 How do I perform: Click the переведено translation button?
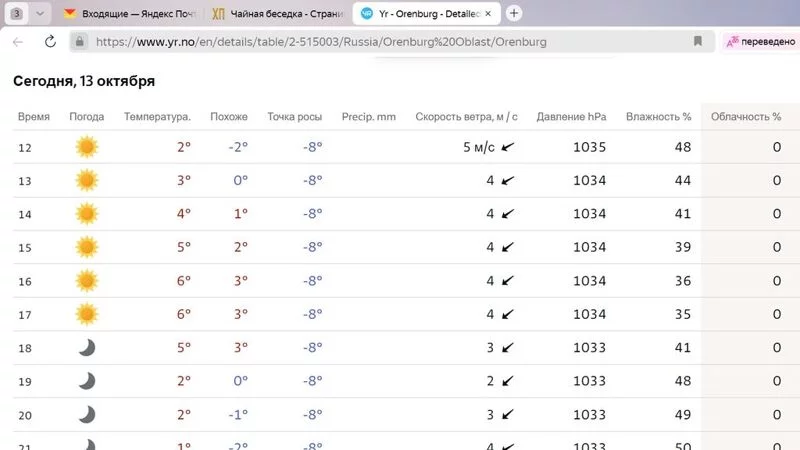click(x=760, y=42)
